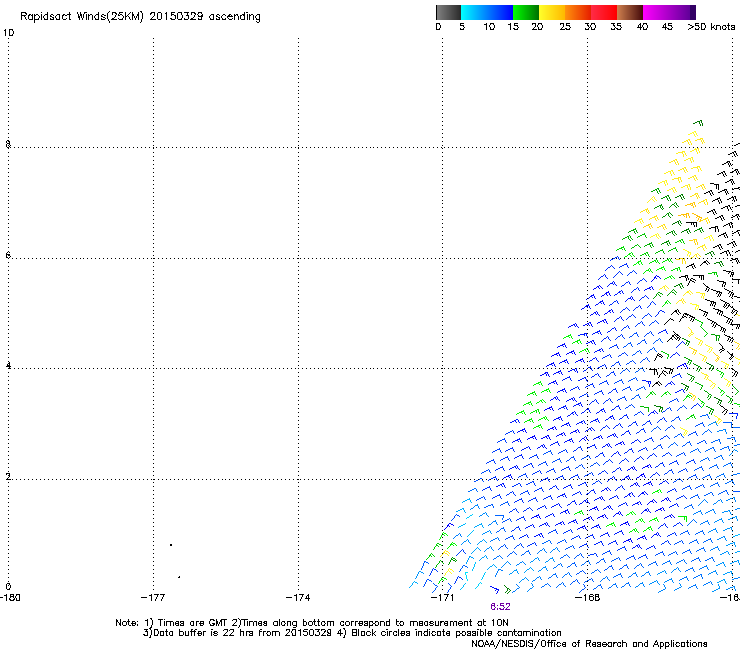This screenshot has height=650, width=740.
Task: Click the '4' latitude axis label
Action: click(x=8, y=365)
